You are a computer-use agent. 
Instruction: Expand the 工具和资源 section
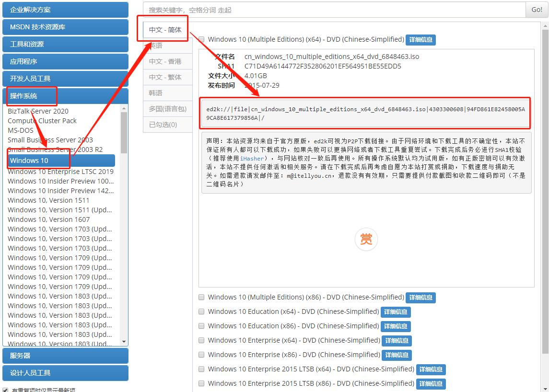(x=66, y=44)
